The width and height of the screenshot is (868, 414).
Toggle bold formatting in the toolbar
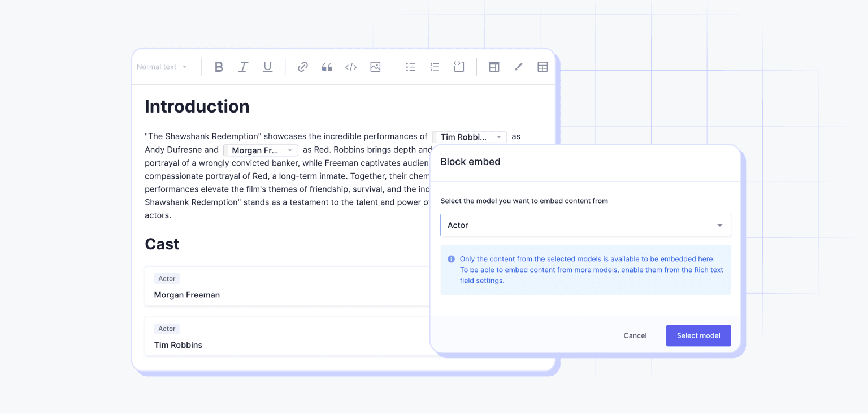tap(219, 67)
